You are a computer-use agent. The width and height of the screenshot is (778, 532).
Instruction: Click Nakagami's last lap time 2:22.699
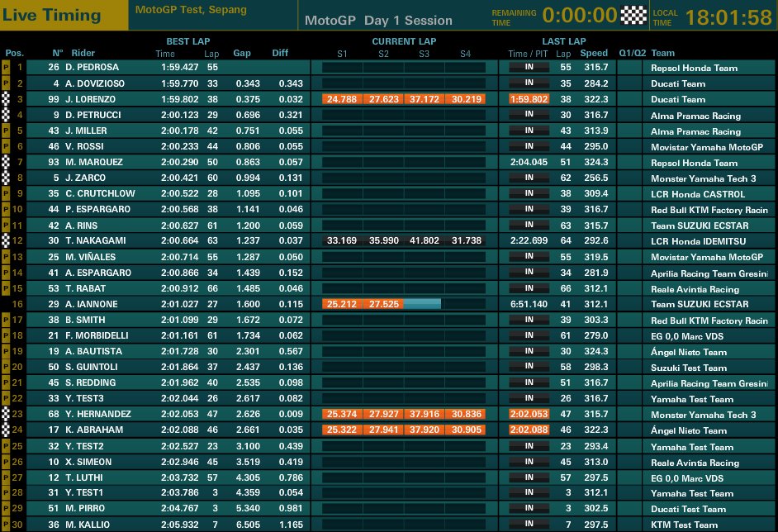pyautogui.click(x=529, y=240)
